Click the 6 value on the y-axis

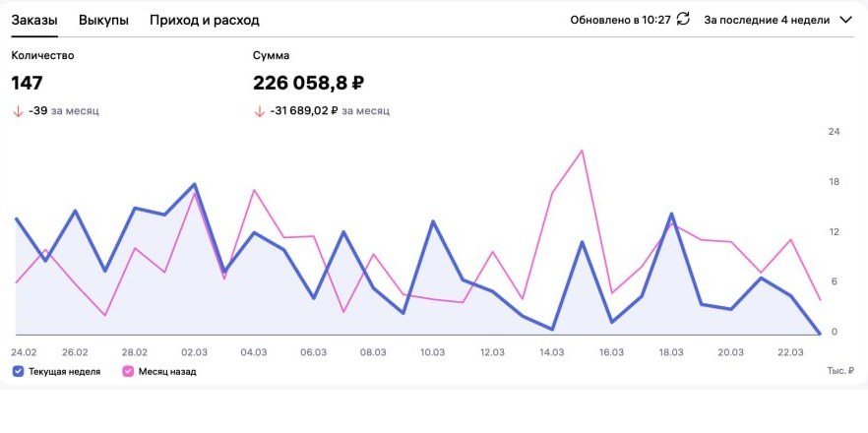pyautogui.click(x=837, y=281)
